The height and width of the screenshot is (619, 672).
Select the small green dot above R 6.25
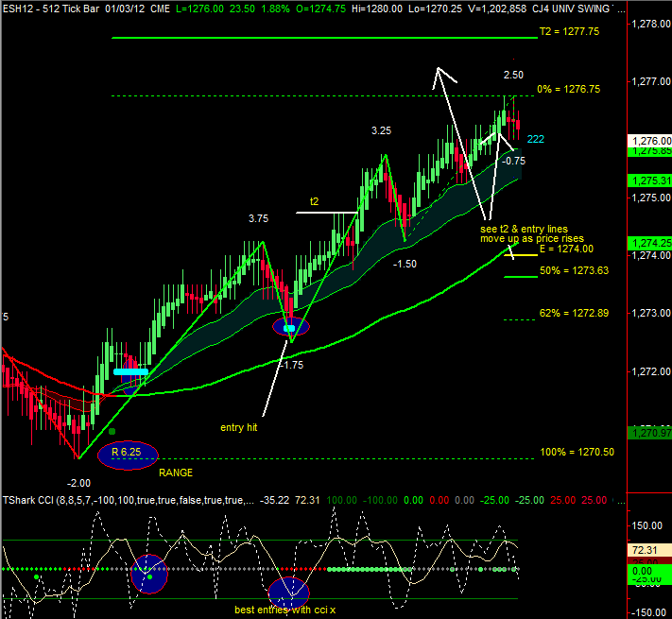point(112,431)
